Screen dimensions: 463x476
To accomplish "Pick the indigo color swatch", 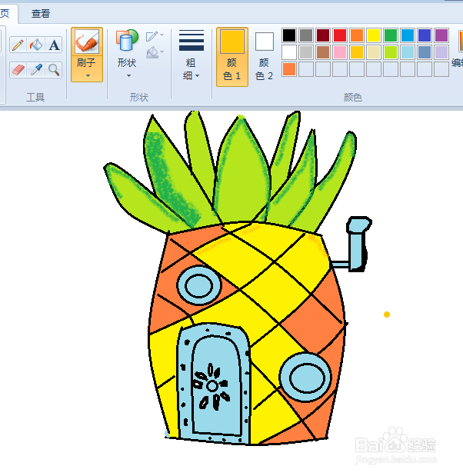I will [x=425, y=35].
